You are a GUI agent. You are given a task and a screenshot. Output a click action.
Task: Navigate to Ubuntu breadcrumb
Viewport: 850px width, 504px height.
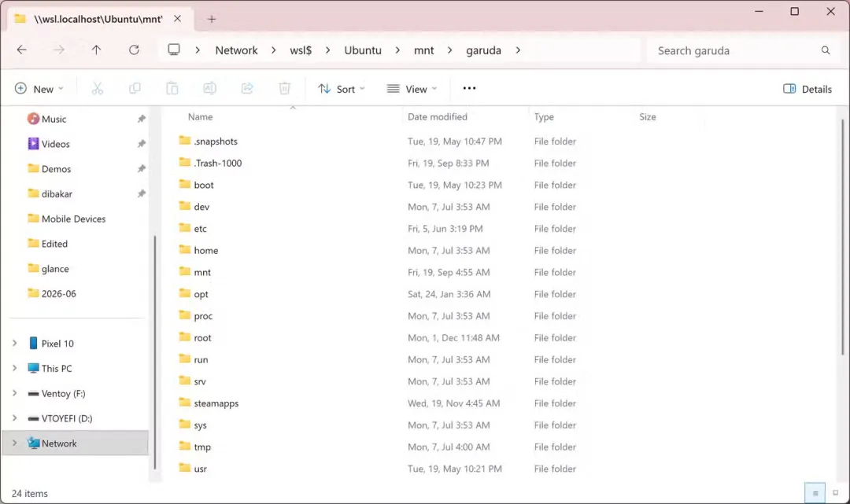pos(363,50)
